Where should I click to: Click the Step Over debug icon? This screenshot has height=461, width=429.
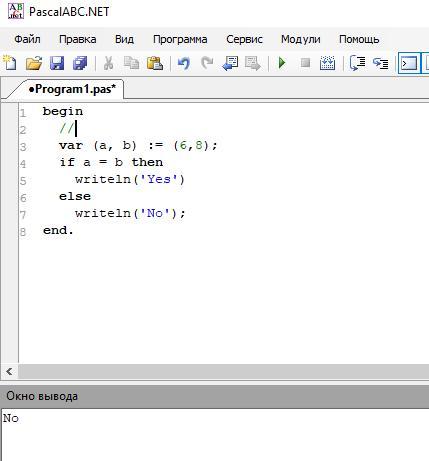357,63
